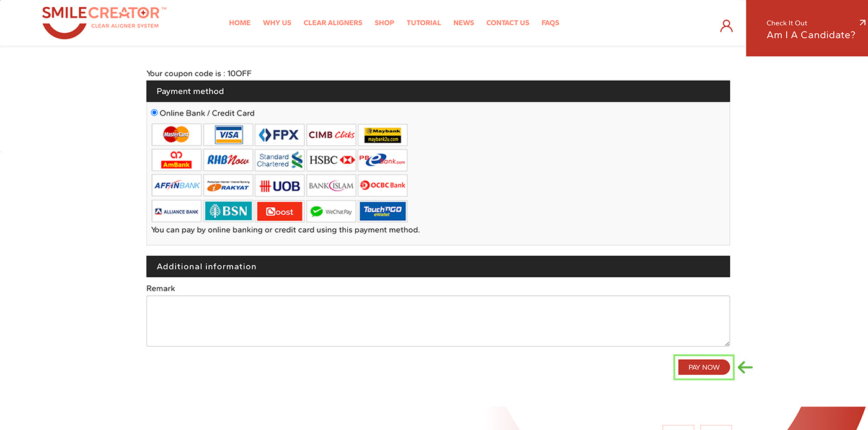Image resolution: width=868 pixels, height=430 pixels.
Task: Open the user account profile icon
Action: pyautogui.click(x=726, y=26)
